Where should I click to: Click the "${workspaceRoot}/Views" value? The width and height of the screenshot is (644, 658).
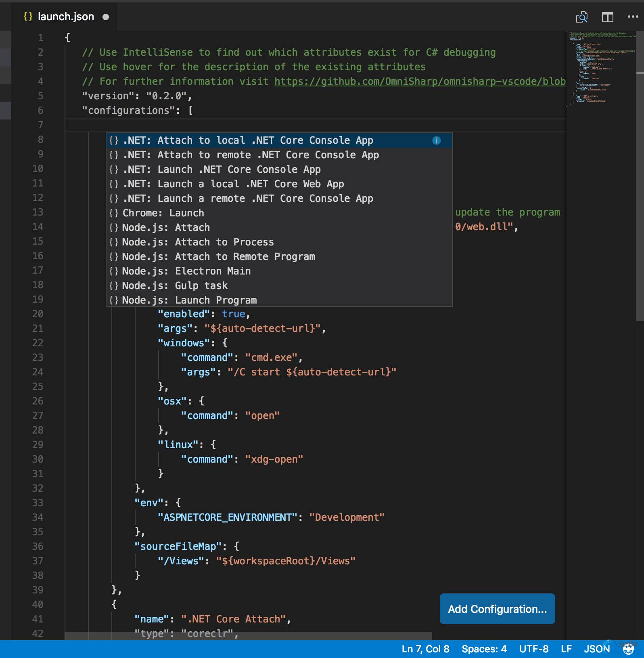tap(286, 561)
